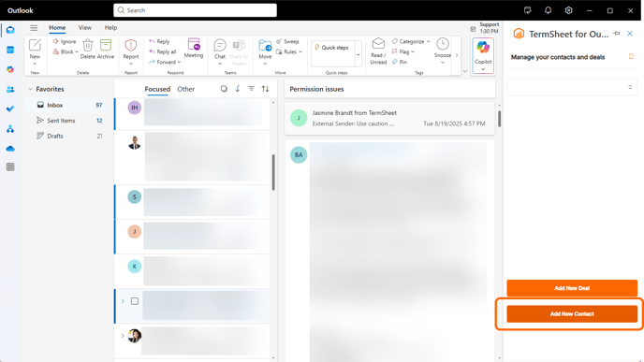The image size is (644, 362).
Task: Delete the selected message
Action: pos(87,50)
